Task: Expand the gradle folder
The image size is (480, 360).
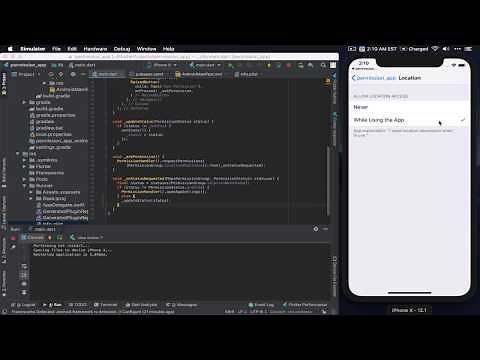Action: pos(24,102)
